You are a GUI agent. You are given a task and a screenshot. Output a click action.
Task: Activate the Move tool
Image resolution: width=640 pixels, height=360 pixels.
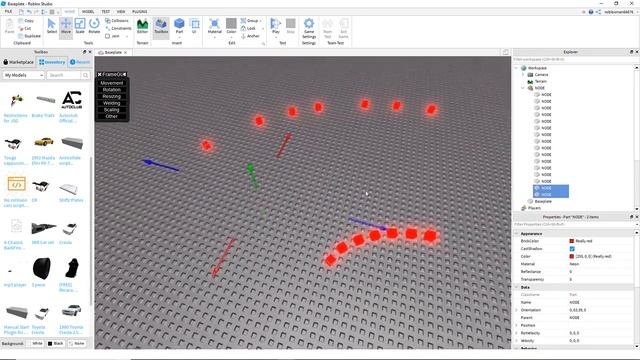[66, 26]
